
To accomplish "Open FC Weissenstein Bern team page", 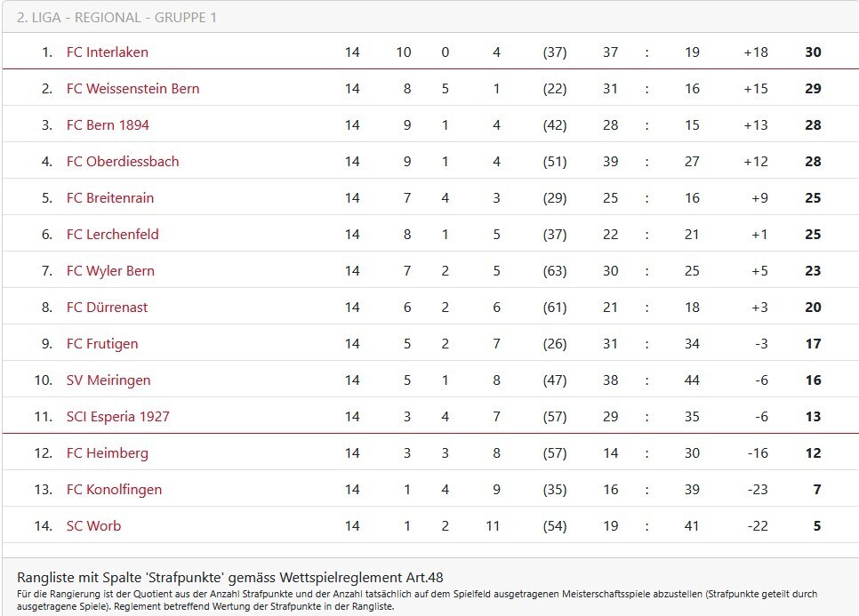I will (x=132, y=89).
